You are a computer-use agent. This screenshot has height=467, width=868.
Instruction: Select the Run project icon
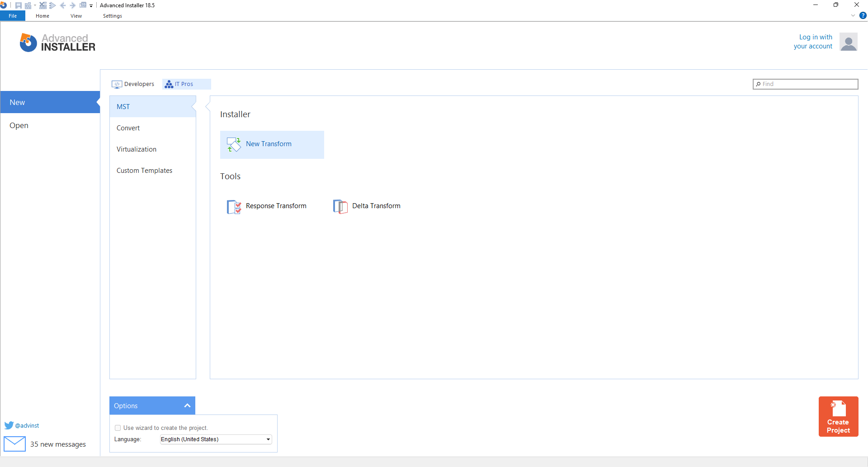[x=52, y=5]
